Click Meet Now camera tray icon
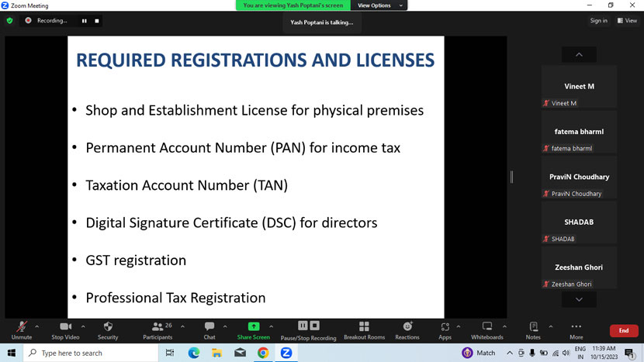644x362 pixels. pos(521,353)
